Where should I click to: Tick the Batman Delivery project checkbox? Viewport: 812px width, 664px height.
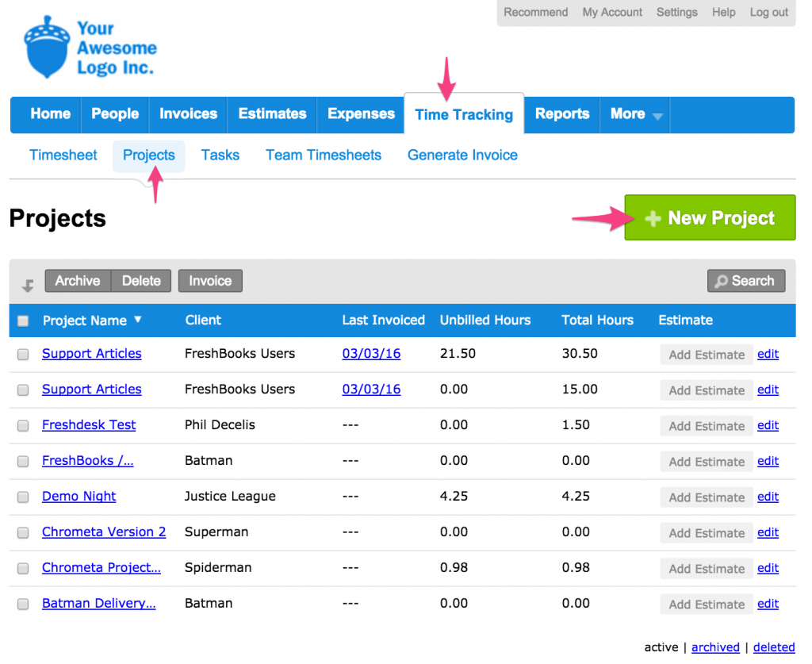[x=23, y=605]
